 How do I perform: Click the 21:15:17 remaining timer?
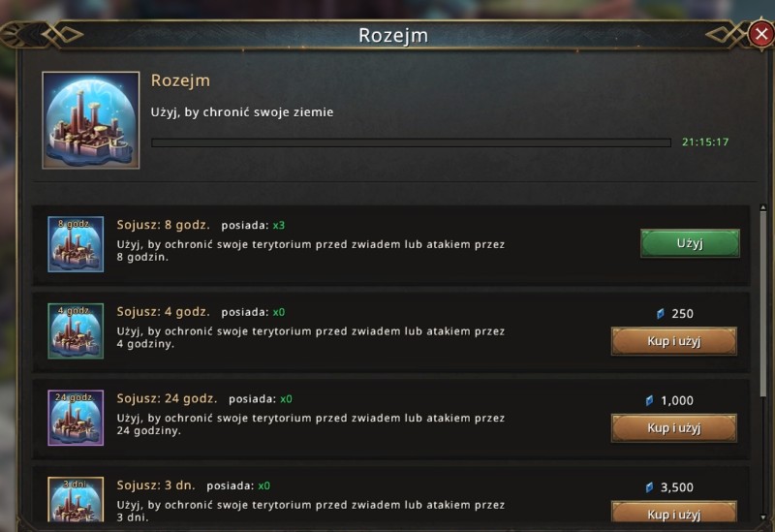pyautogui.click(x=705, y=141)
